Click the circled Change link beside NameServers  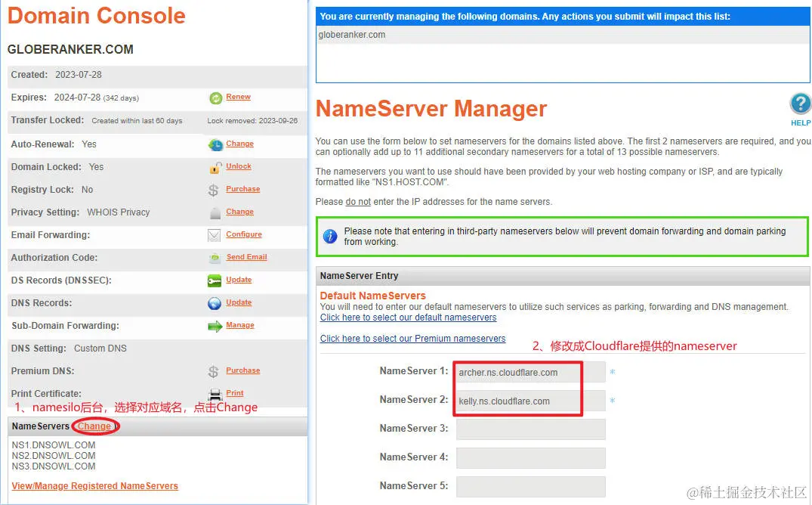(95, 426)
